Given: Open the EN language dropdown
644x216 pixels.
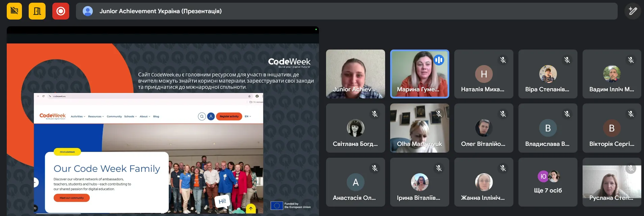Looking at the screenshot, I should (248, 117).
